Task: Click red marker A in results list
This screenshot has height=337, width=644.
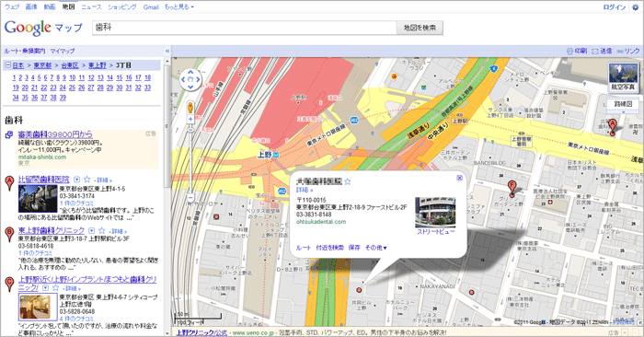Action: (x=9, y=183)
